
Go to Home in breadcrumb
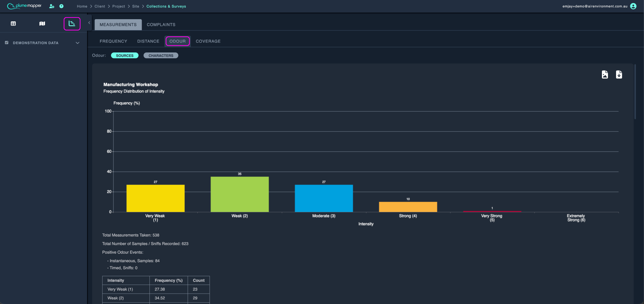(82, 6)
